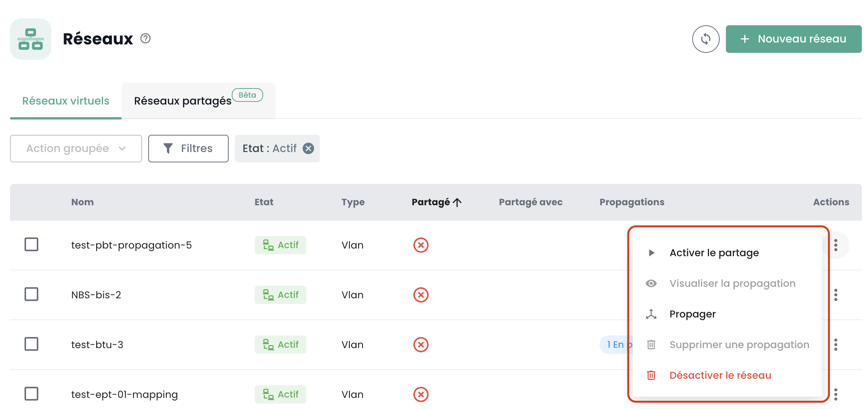Tick the checkbox for test-btu-3
The height and width of the screenshot is (409, 868).
(31, 344)
